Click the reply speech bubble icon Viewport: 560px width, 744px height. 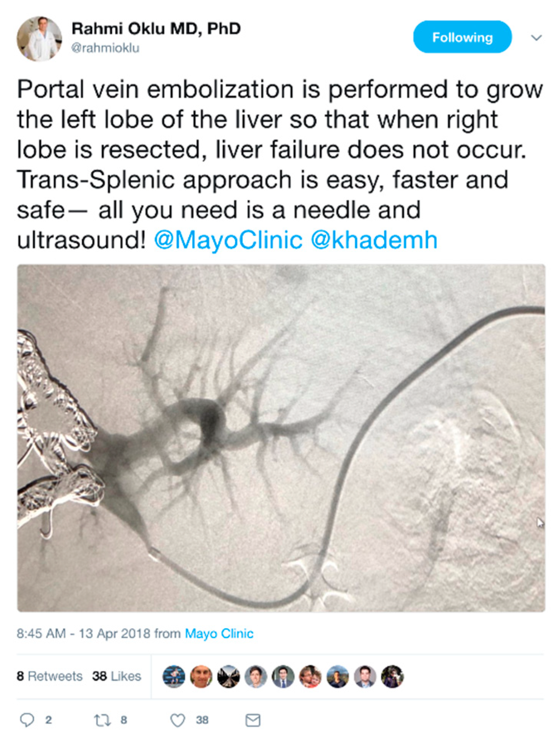27,720
